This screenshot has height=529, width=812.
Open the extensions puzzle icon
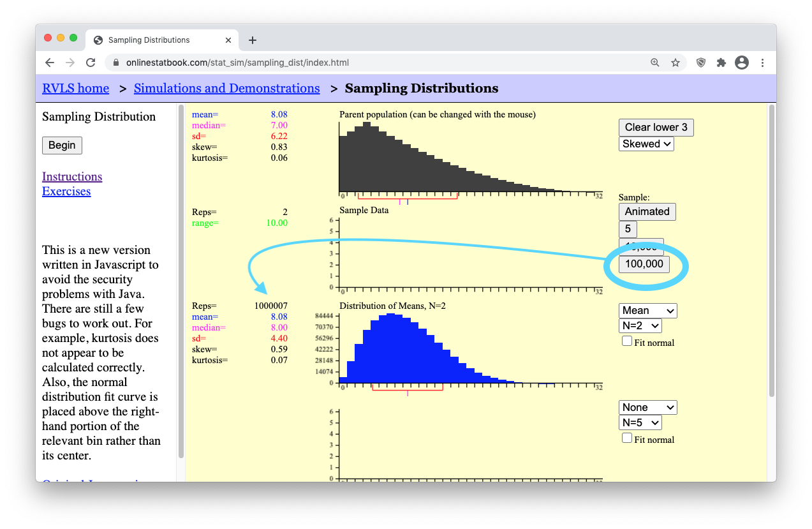coord(721,63)
